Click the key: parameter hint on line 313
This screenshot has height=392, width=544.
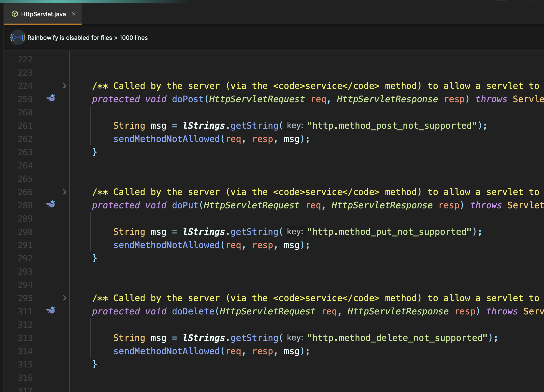tap(295, 338)
